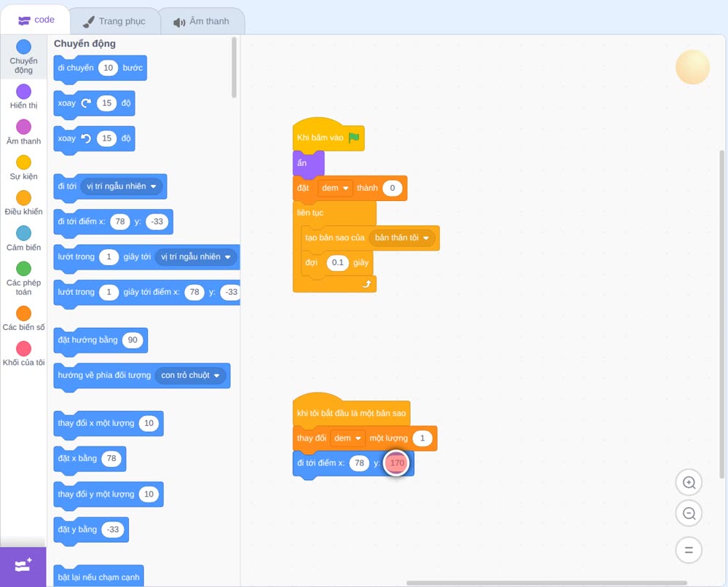The image size is (728, 587).
Task: Click the clockwise rotate icon on xoay block
Action: (x=86, y=103)
